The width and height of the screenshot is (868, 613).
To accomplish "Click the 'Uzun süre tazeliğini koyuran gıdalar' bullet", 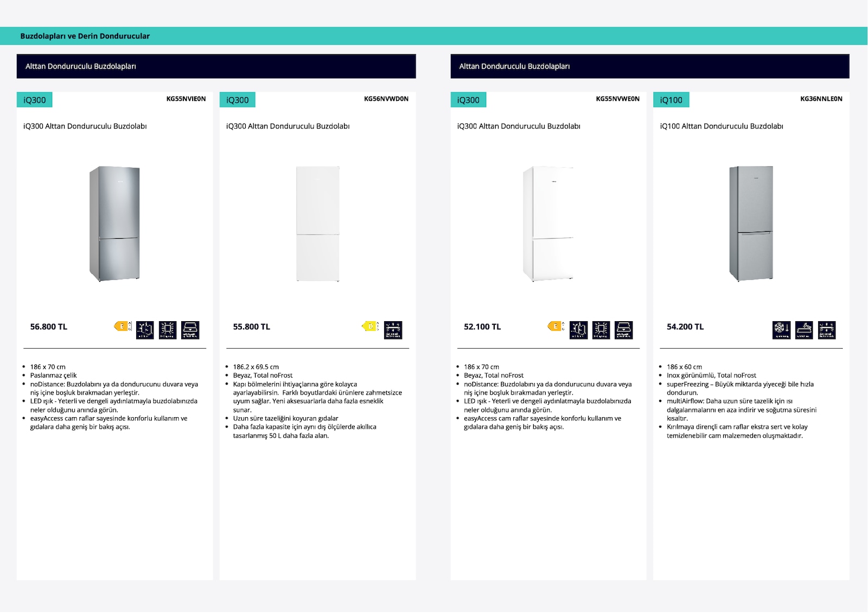I will click(x=286, y=418).
